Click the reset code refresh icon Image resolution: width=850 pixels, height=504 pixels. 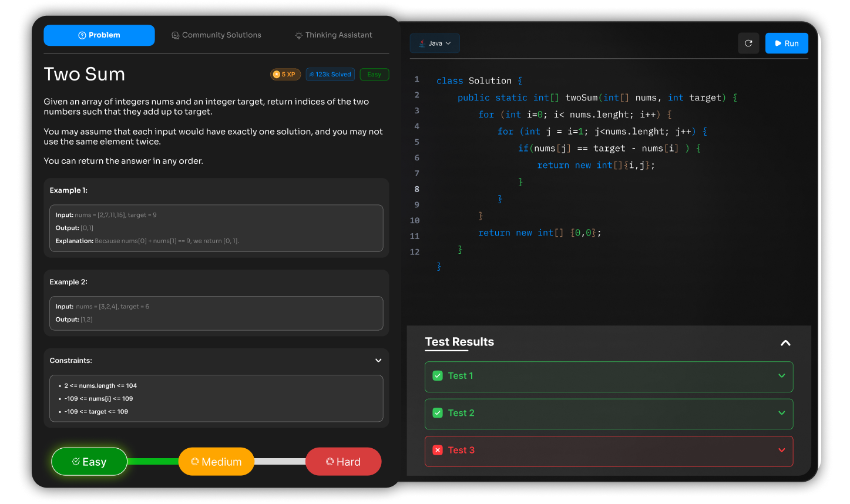coord(748,43)
